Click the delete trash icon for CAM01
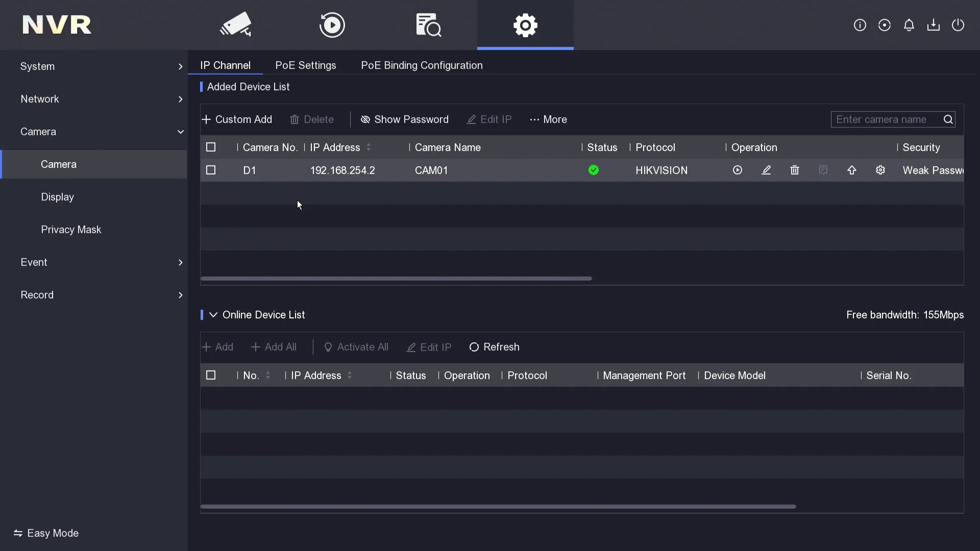Screen dimensions: 980x551 tap(794, 170)
